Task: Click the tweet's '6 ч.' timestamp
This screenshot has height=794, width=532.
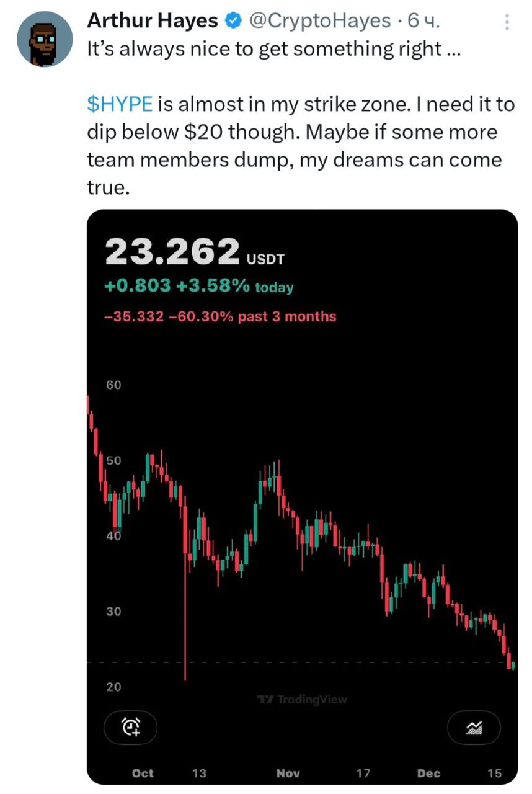Action: click(x=422, y=22)
